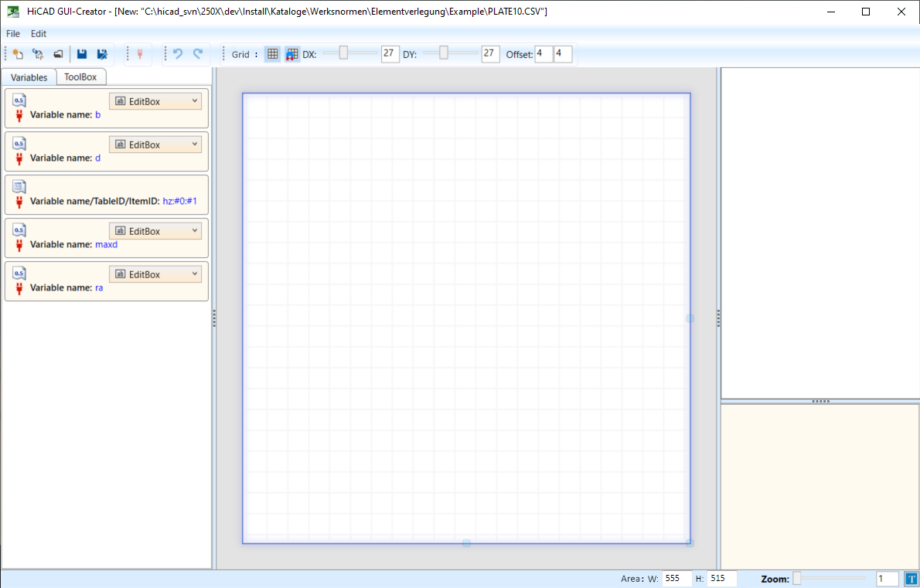This screenshot has height=588, width=920.
Task: Click the Save icon in the toolbar
Action: 82,54
